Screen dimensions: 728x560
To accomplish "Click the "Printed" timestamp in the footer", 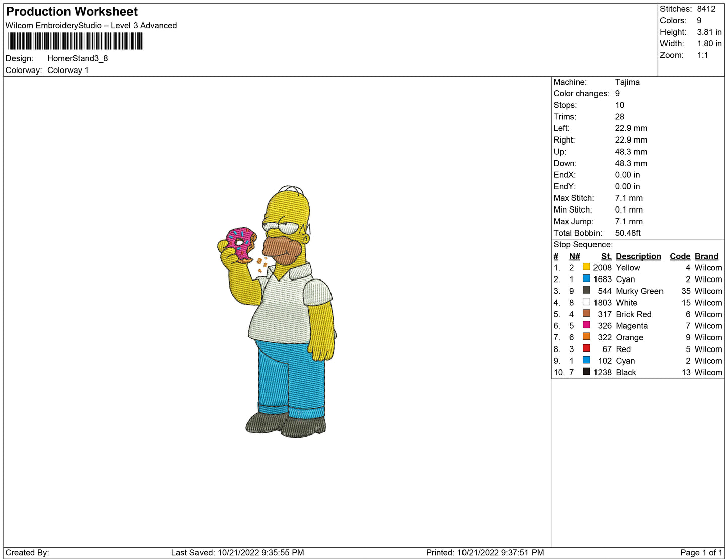I will click(x=485, y=552).
